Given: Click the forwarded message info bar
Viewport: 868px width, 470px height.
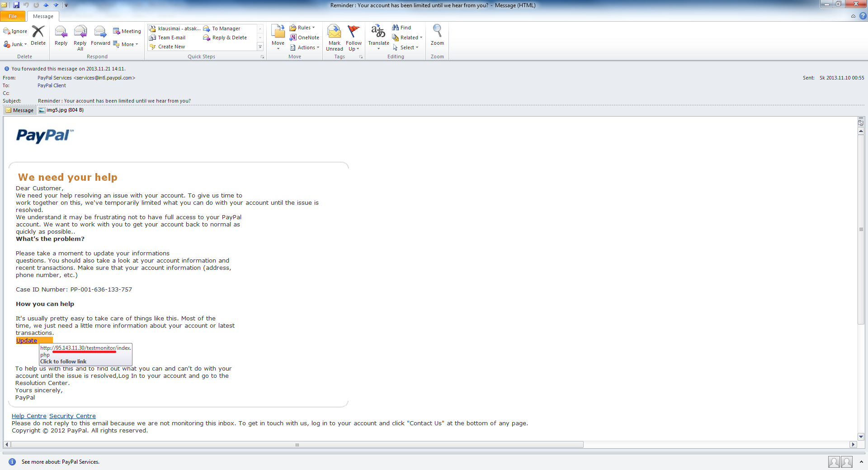Looking at the screenshot, I should tap(68, 69).
